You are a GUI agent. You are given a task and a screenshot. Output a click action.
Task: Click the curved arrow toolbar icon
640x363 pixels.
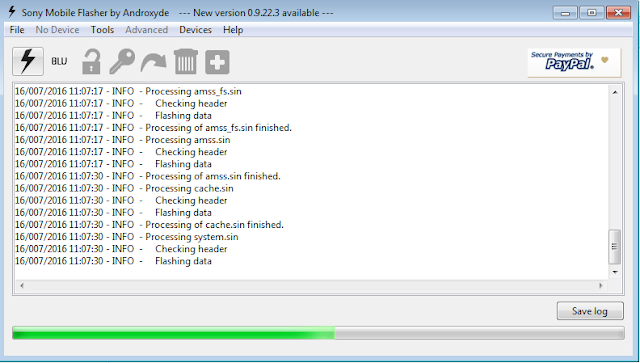[x=153, y=62]
